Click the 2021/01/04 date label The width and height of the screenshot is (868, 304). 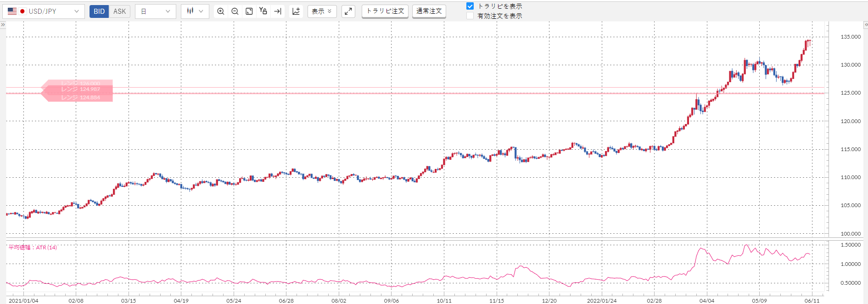[x=23, y=301]
